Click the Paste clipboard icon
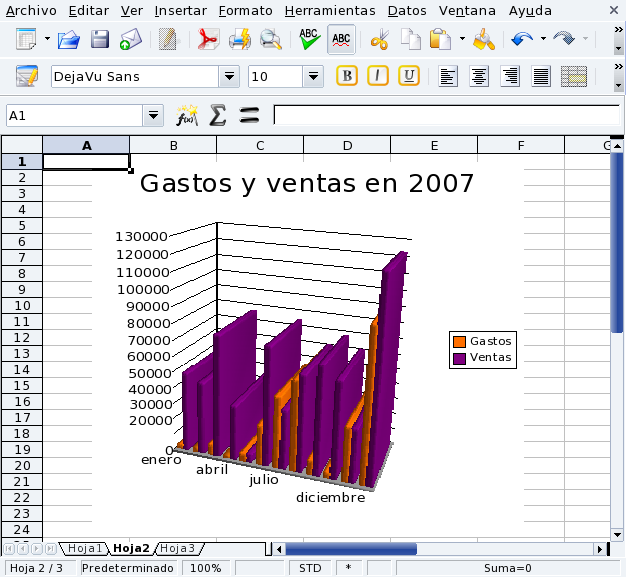 tap(440, 39)
